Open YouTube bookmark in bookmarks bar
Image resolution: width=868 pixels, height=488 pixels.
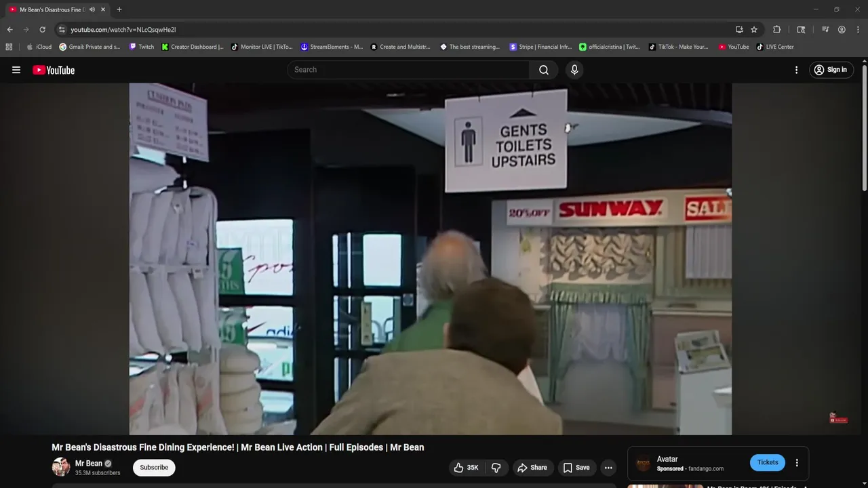734,47
